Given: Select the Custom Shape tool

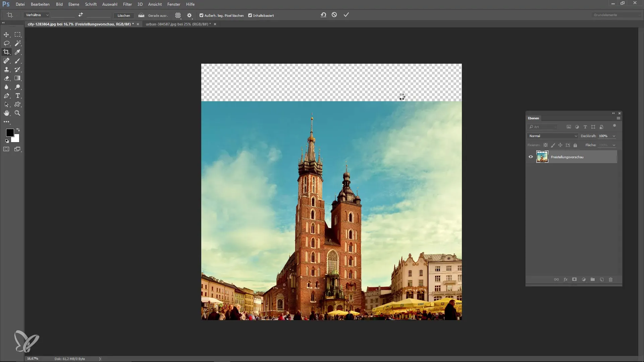Looking at the screenshot, I should tap(17, 104).
